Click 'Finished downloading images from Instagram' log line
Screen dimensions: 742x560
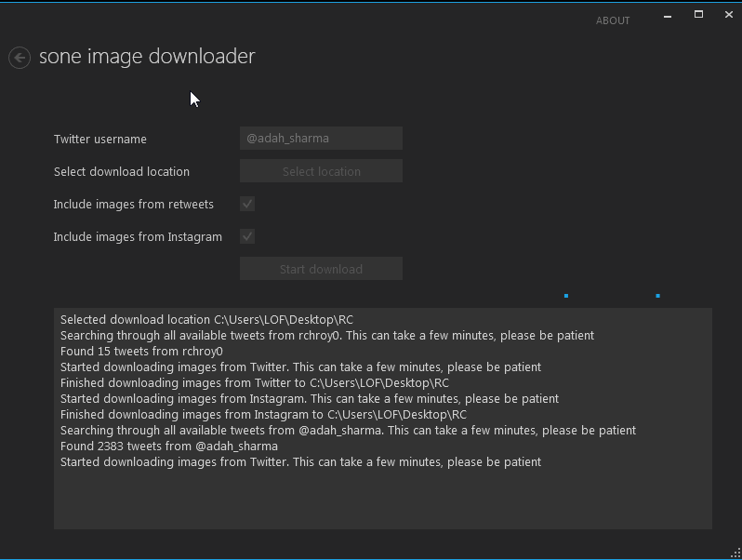coord(263,415)
